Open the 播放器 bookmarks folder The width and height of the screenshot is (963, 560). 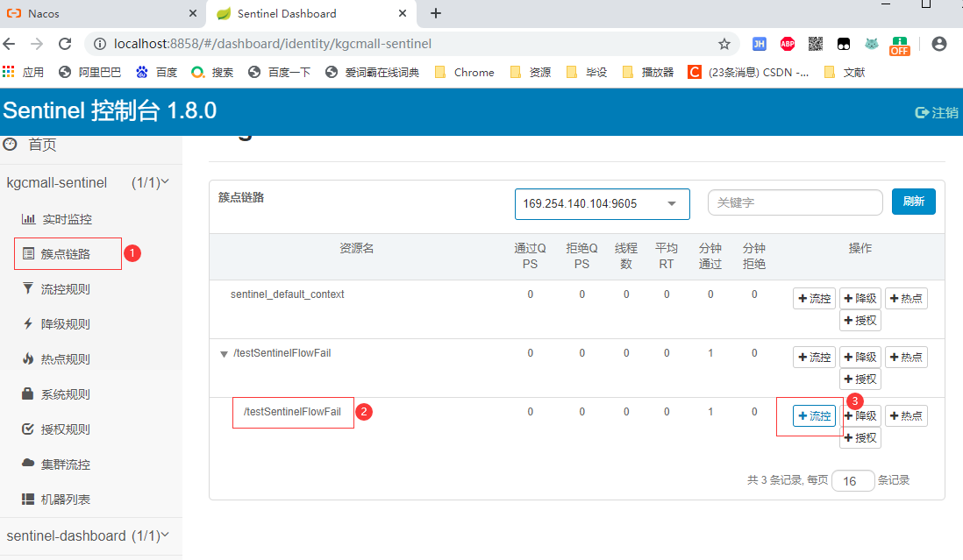pyautogui.click(x=648, y=73)
